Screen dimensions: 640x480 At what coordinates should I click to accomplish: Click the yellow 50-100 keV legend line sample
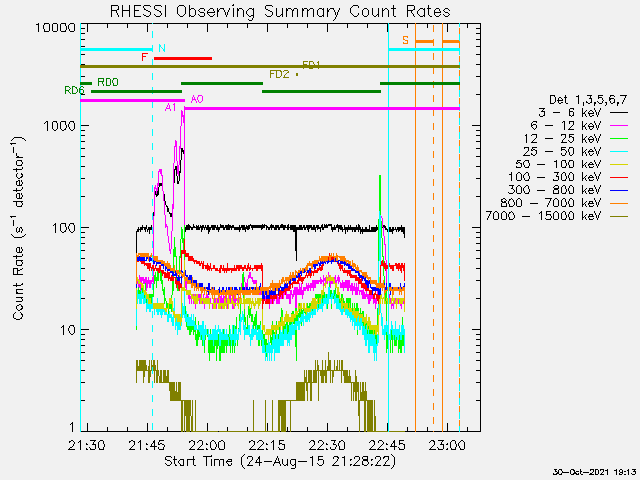[x=619, y=164]
